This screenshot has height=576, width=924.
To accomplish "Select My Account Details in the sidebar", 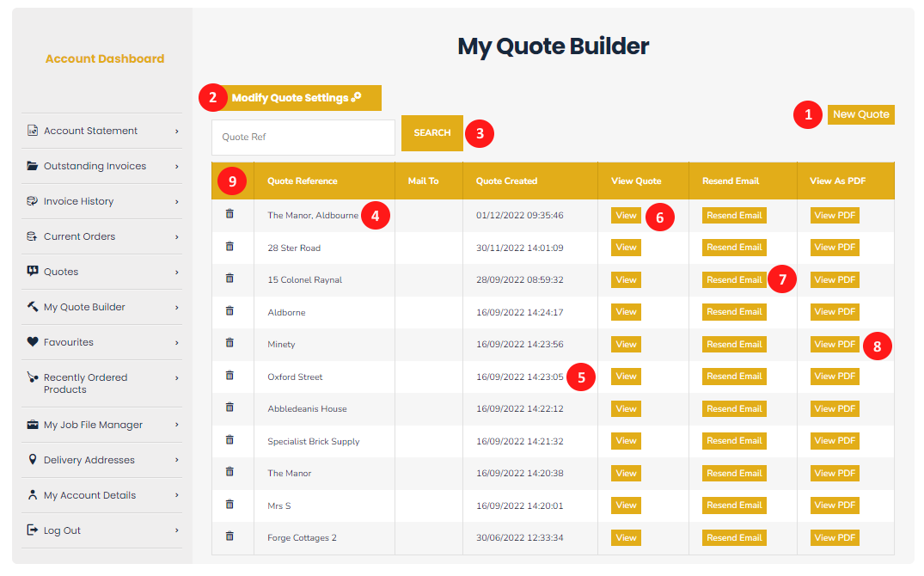I will (89, 495).
